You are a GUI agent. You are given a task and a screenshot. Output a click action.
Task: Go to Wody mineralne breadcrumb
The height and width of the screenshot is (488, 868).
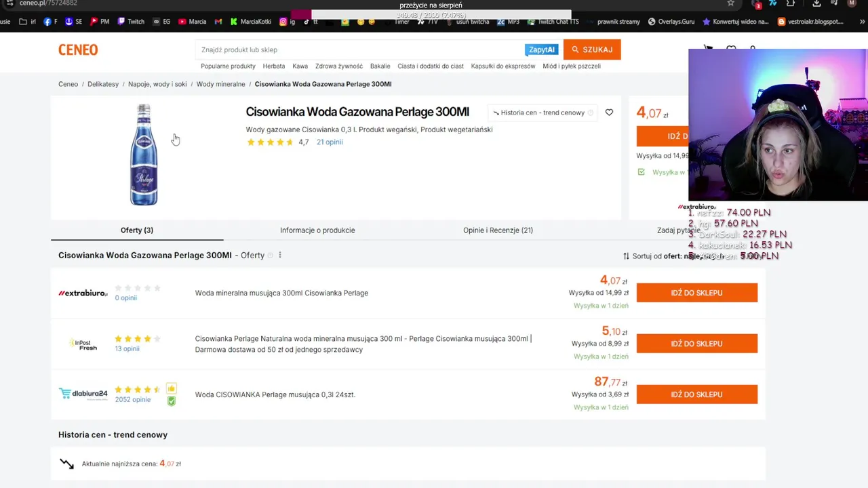click(221, 84)
